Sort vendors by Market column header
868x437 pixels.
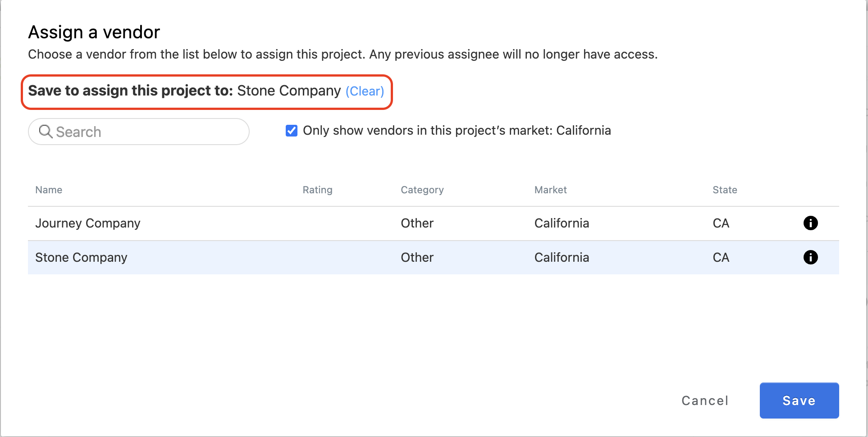point(550,190)
